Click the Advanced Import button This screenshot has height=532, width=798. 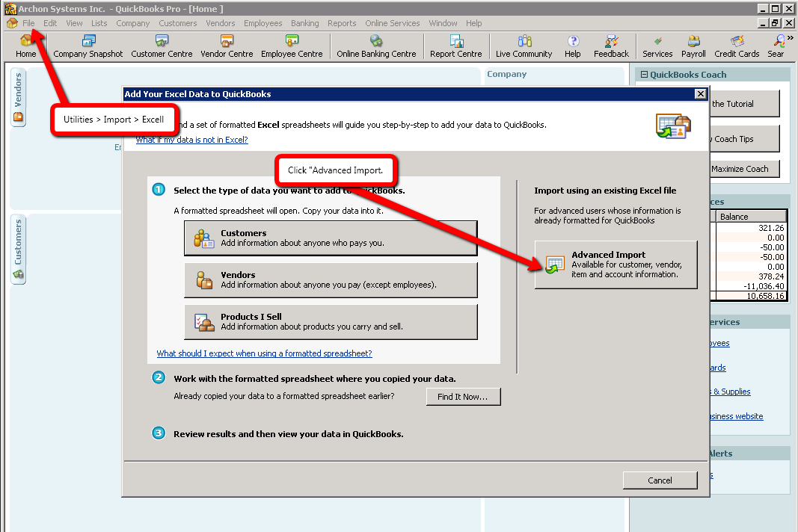616,265
